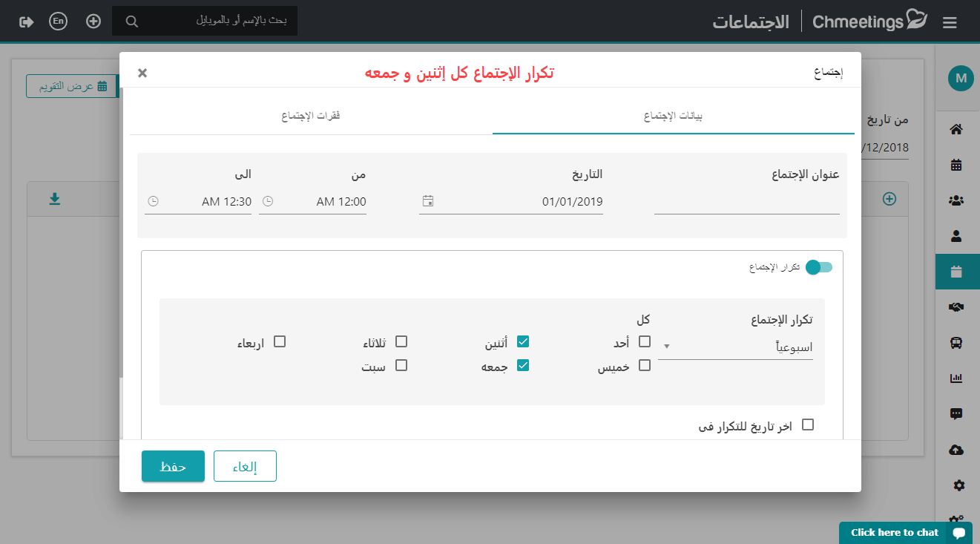
Task: Click the حفظ save button
Action: [173, 466]
